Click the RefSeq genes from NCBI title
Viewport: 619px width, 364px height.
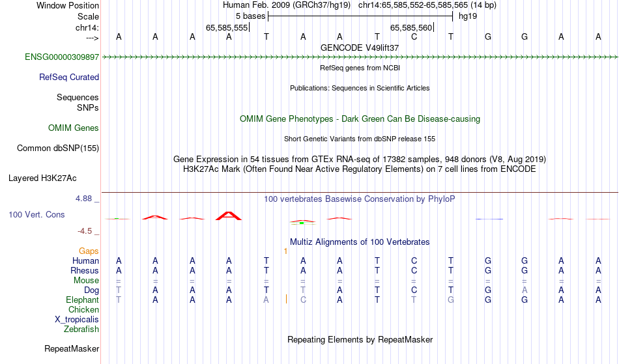coord(360,68)
